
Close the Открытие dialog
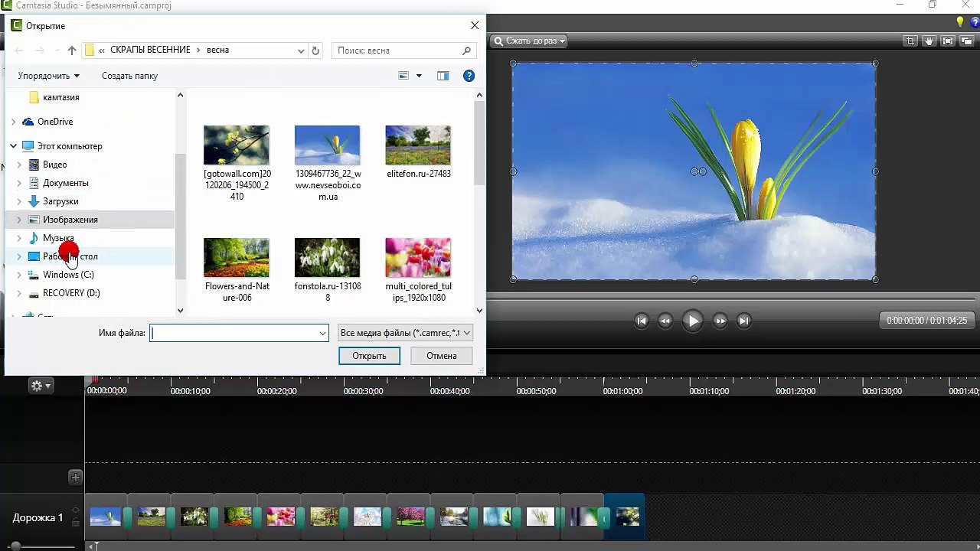point(475,25)
